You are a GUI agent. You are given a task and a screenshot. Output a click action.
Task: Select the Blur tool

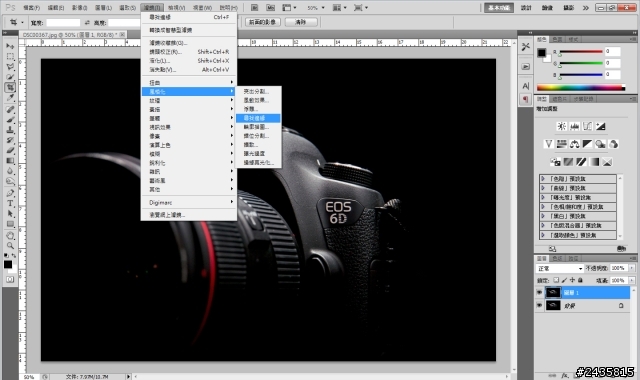pyautogui.click(x=10, y=171)
